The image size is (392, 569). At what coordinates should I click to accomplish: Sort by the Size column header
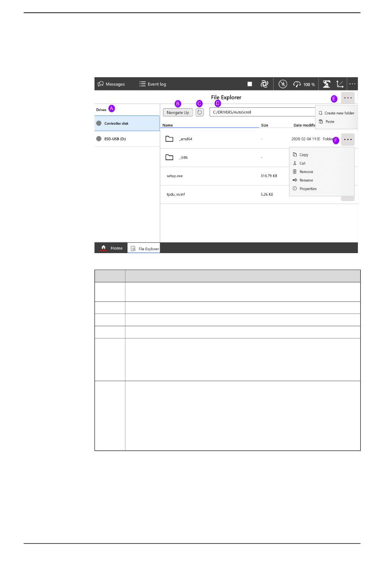[x=264, y=125]
